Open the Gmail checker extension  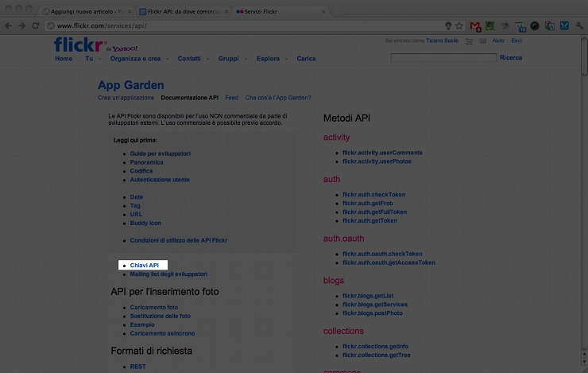point(475,26)
